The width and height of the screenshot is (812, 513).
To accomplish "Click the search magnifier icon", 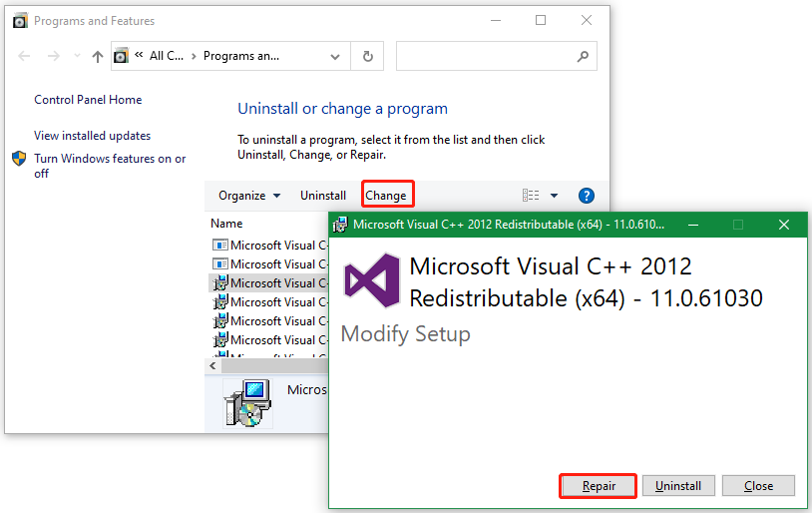I will point(584,56).
